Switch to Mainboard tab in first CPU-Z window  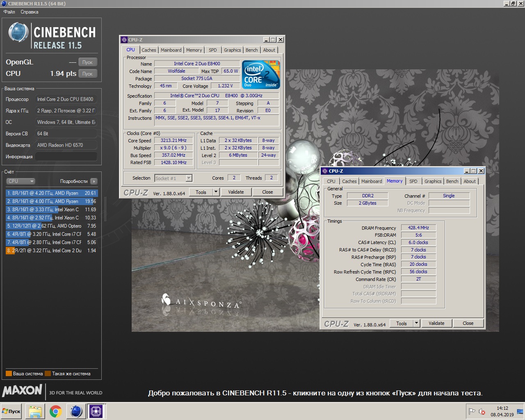171,50
